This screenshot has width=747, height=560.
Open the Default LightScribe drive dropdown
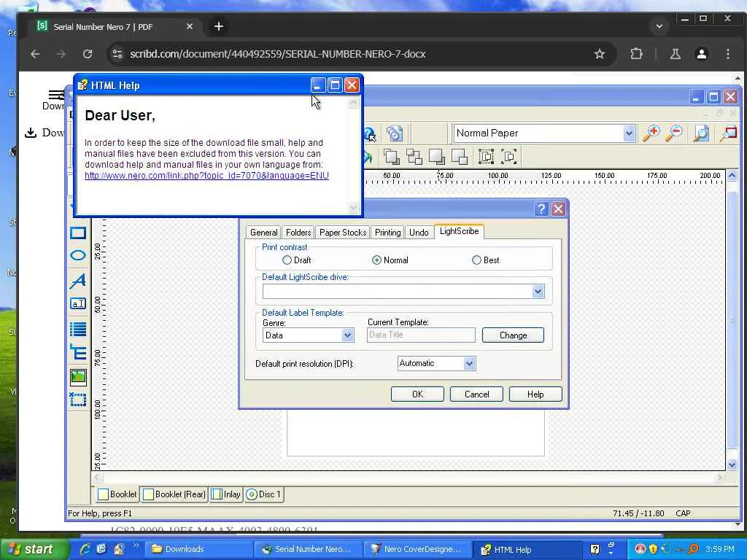point(538,292)
